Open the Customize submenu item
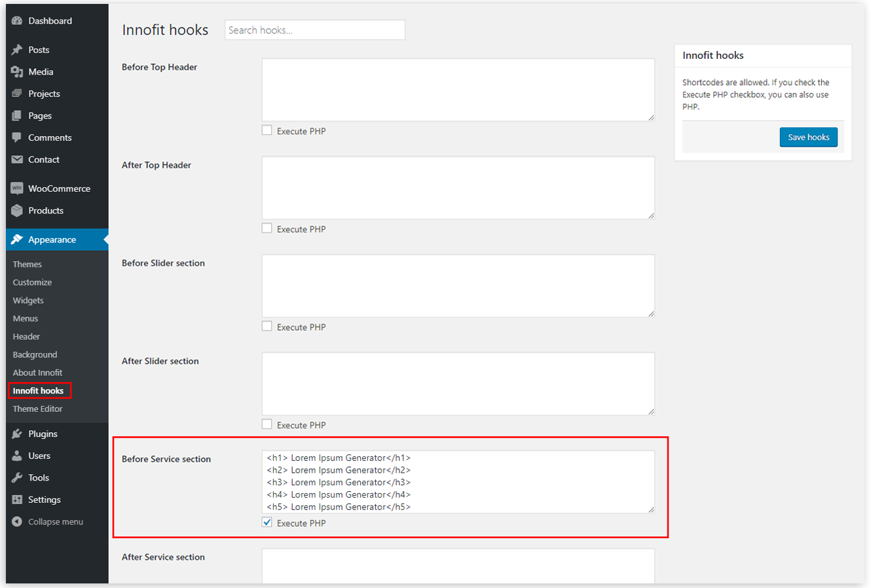This screenshot has width=871, height=588. point(32,282)
